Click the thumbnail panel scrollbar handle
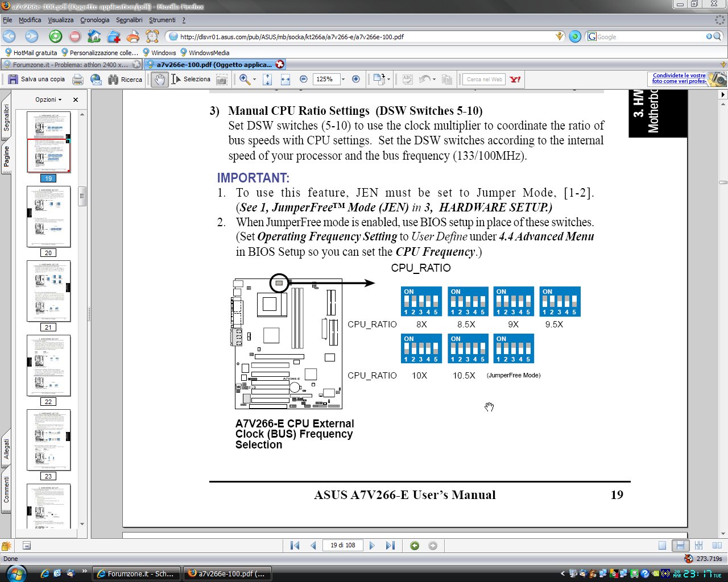Viewport: 728px width, 582px height. pyautogui.click(x=82, y=196)
